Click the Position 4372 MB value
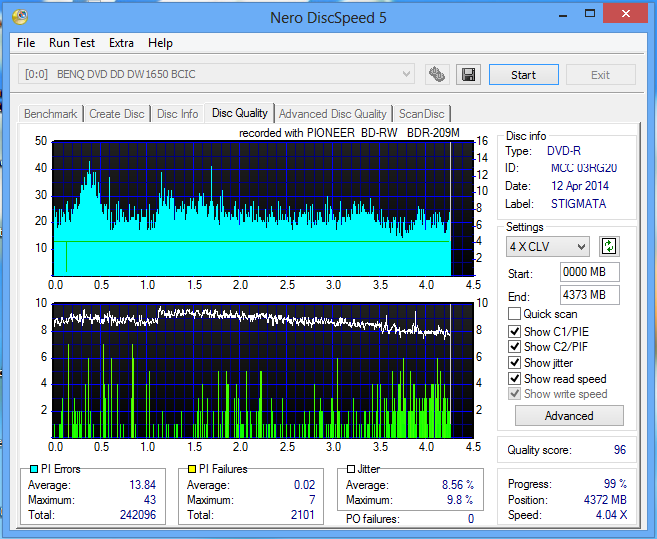This screenshot has width=657, height=539. pos(605,500)
